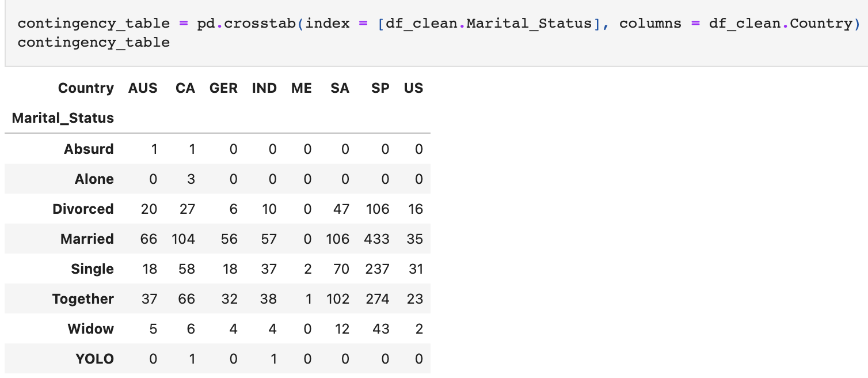Click the YOLO row label
Viewport: 868px width, 378px height.
(95, 359)
